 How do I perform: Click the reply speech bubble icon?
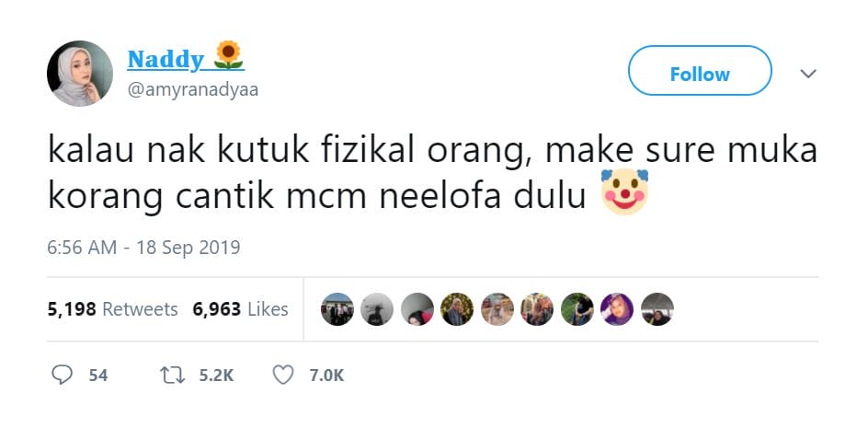(63, 375)
